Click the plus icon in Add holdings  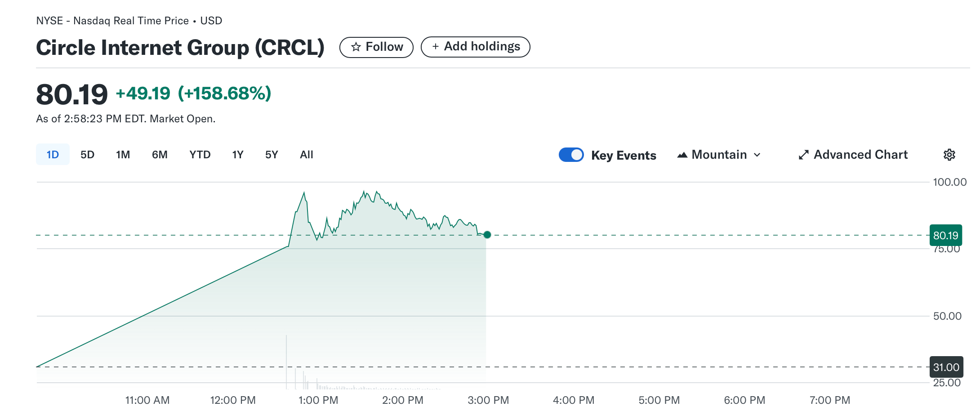pos(435,47)
